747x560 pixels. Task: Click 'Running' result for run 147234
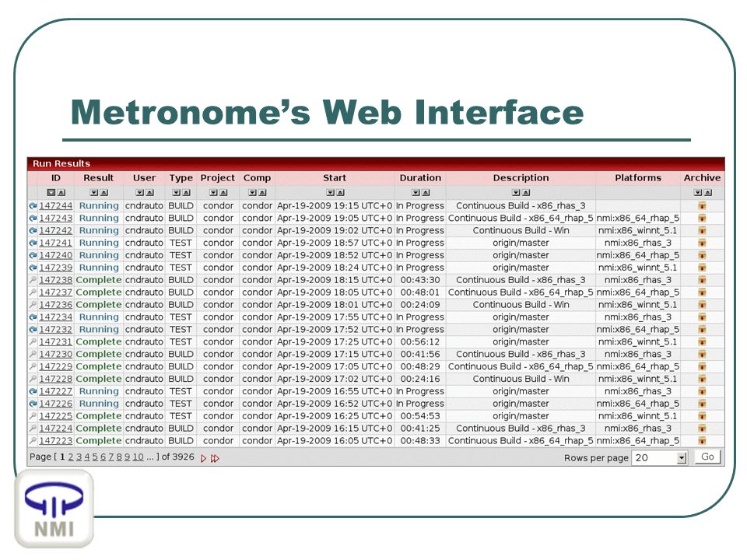coord(99,317)
